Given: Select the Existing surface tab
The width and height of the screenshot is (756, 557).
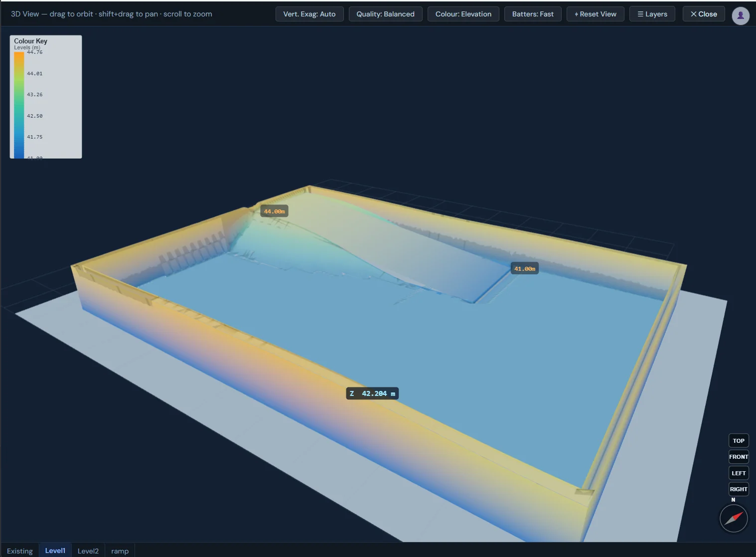Looking at the screenshot, I should pyautogui.click(x=20, y=551).
